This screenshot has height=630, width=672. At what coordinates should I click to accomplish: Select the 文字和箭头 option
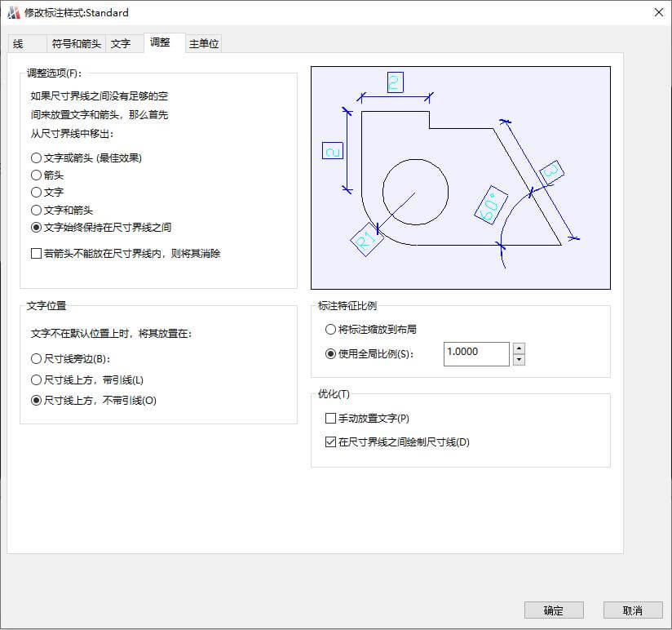[36, 210]
